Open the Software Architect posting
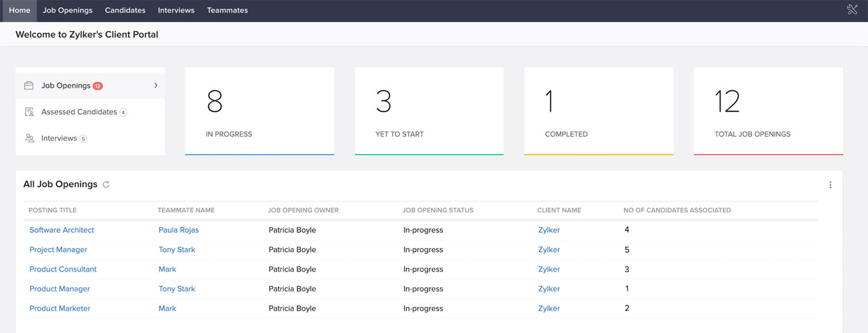Image resolution: width=868 pixels, height=333 pixels. [61, 230]
